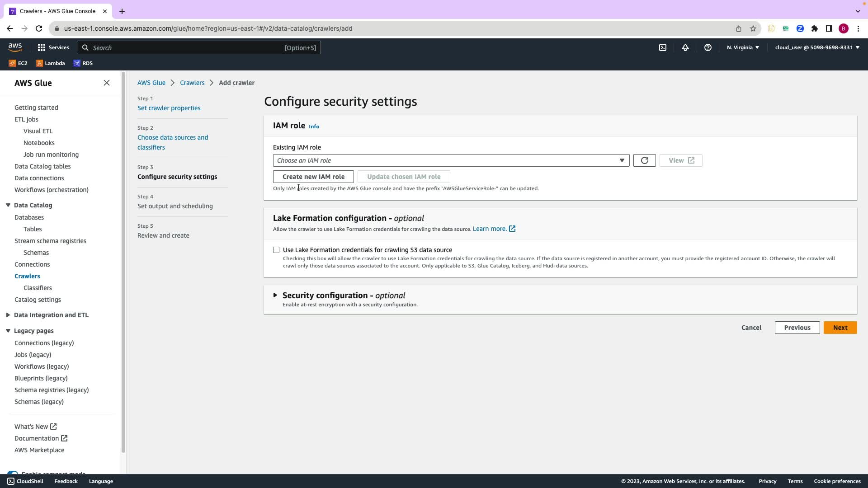Click the orange Next button
Image resolution: width=868 pixels, height=488 pixels.
coord(840,328)
